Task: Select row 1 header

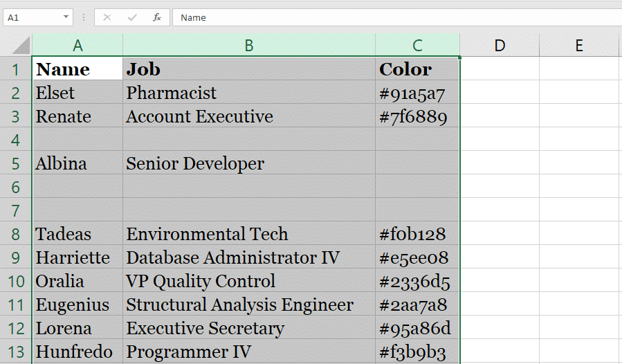Action: [x=16, y=69]
